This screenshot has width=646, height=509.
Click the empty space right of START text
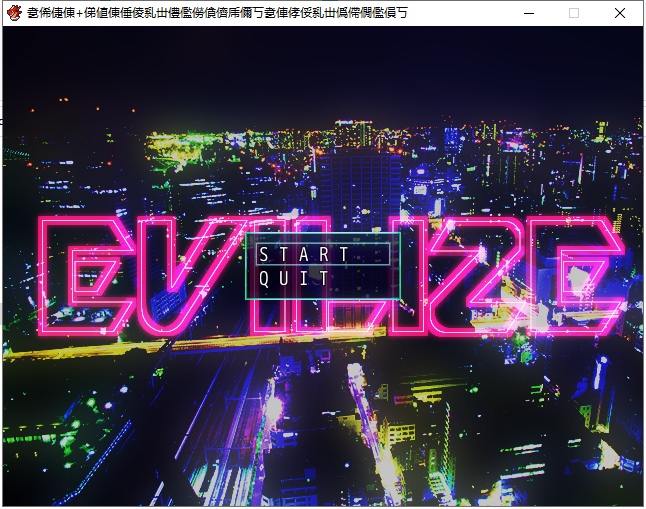pyautogui.click(x=372, y=254)
